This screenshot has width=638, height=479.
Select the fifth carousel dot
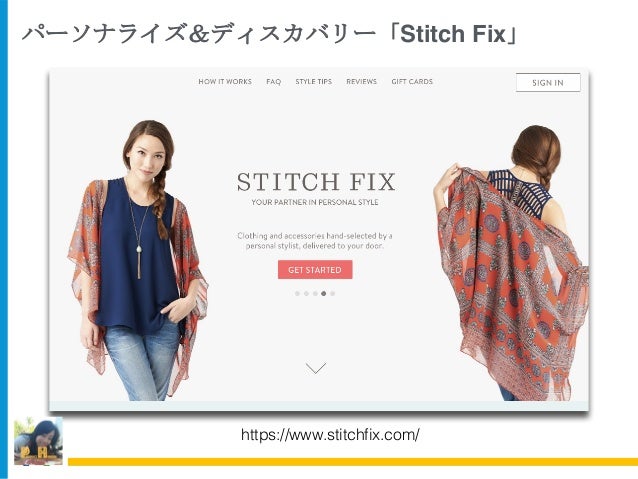332,293
